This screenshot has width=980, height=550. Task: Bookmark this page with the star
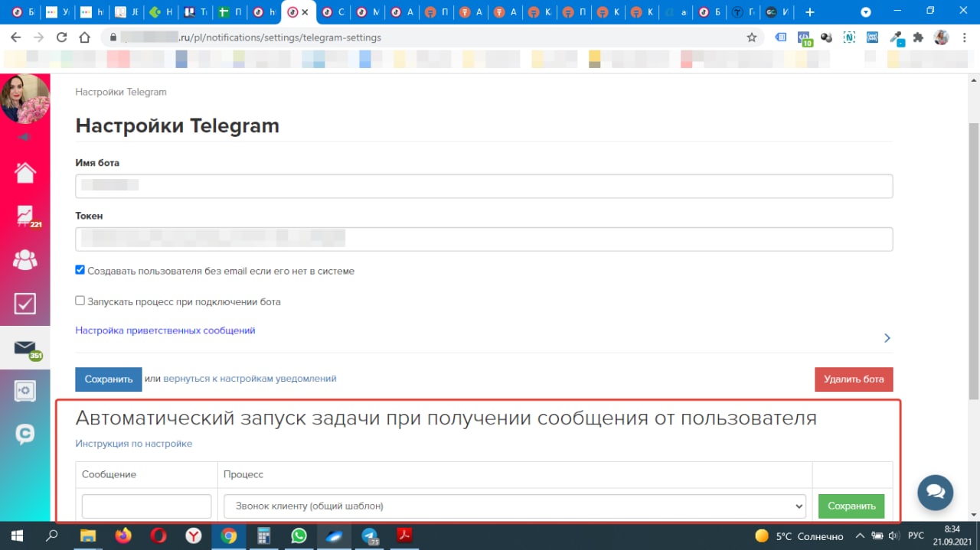click(752, 37)
